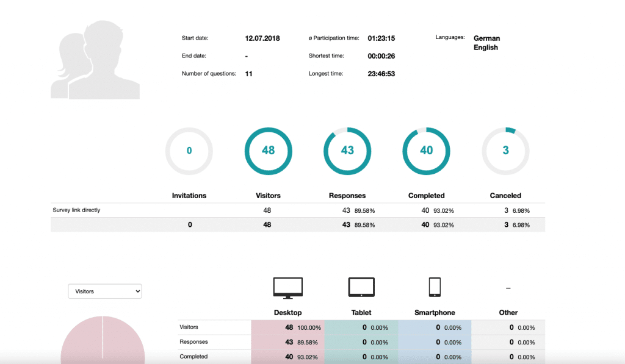Select the start date 12.07.2018
The image size is (625, 364).
262,38
